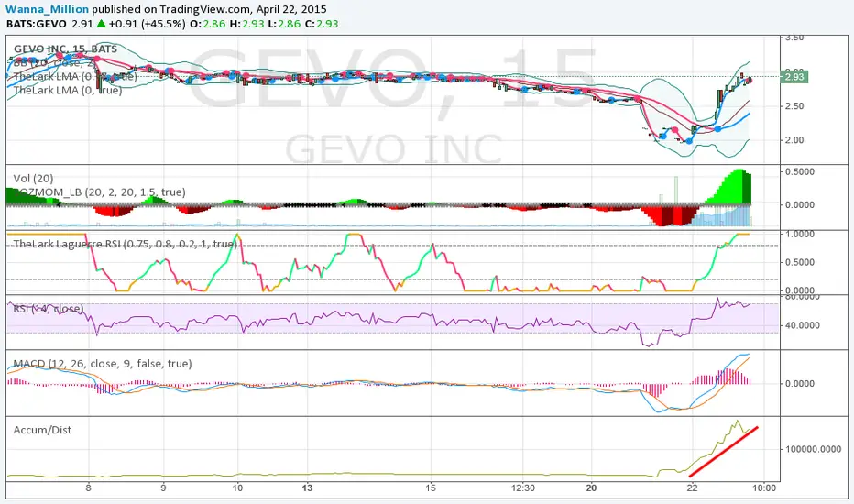The width and height of the screenshot is (854, 504).
Task: Click the open price O:2.86
Action: 207,24
